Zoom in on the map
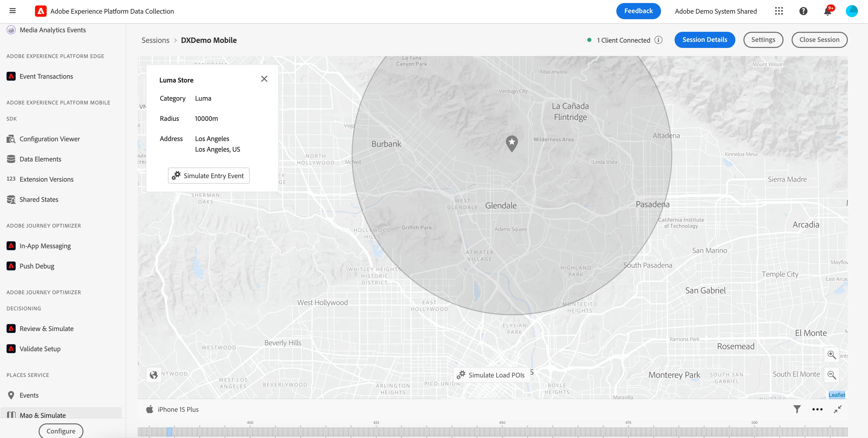The height and width of the screenshot is (438, 868). 831,355
